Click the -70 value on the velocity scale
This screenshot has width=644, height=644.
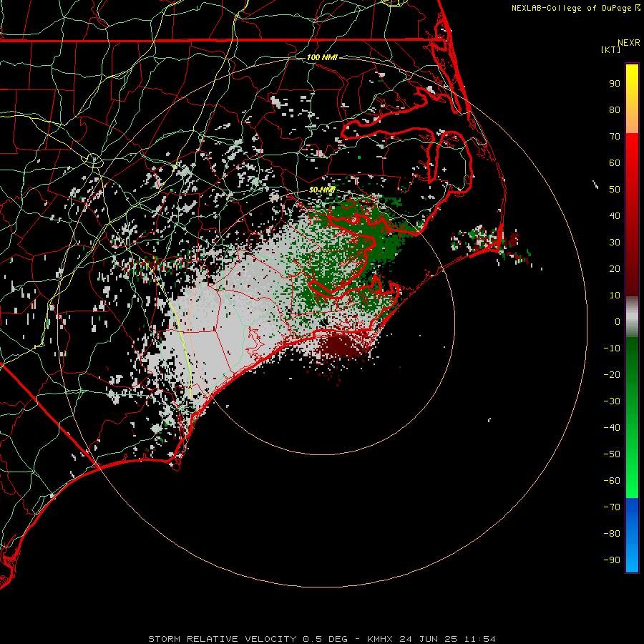click(612, 507)
